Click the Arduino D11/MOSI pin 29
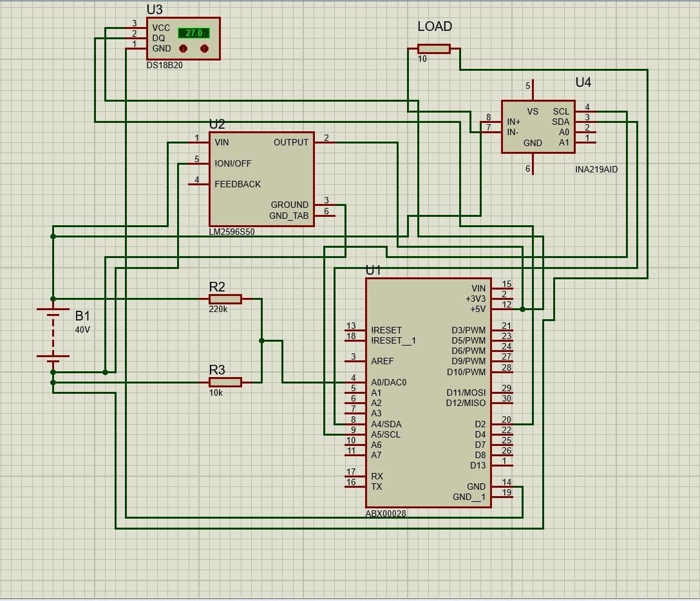This screenshot has height=601, width=700. coord(503,393)
